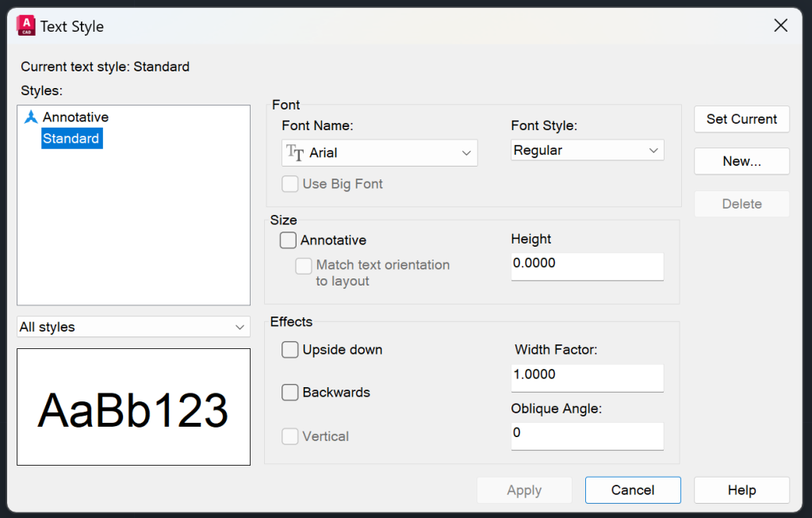Click the AaBb123 preview area
The width and height of the screenshot is (812, 518).
[x=132, y=407]
